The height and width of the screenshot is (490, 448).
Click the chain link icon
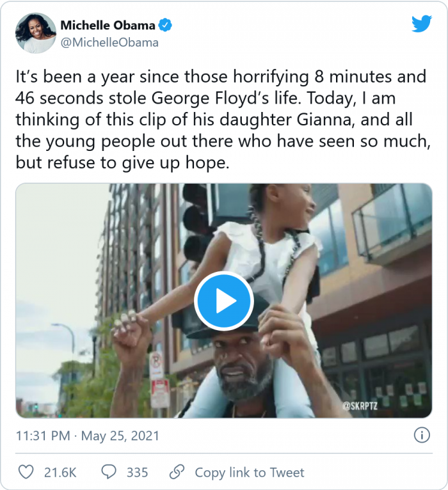pyautogui.click(x=177, y=472)
